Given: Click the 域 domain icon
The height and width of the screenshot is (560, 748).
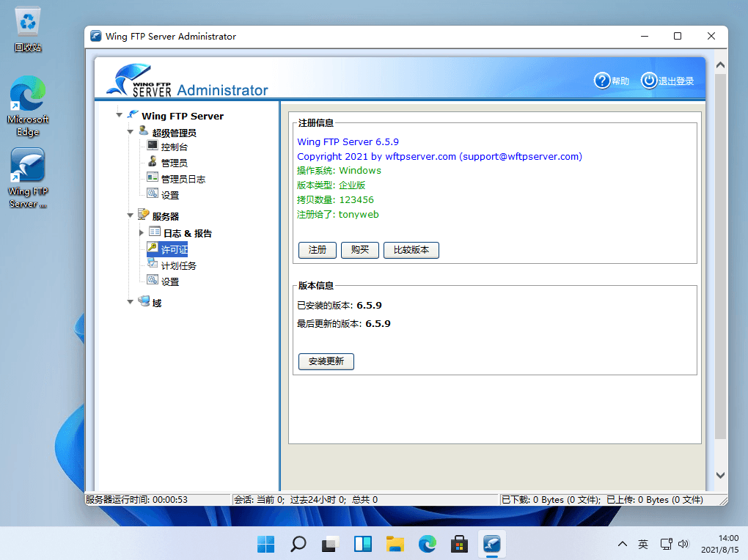Looking at the screenshot, I should pyautogui.click(x=144, y=301).
